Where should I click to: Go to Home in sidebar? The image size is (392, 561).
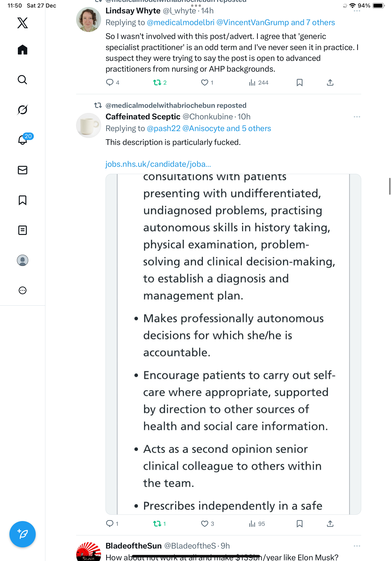pyautogui.click(x=23, y=50)
